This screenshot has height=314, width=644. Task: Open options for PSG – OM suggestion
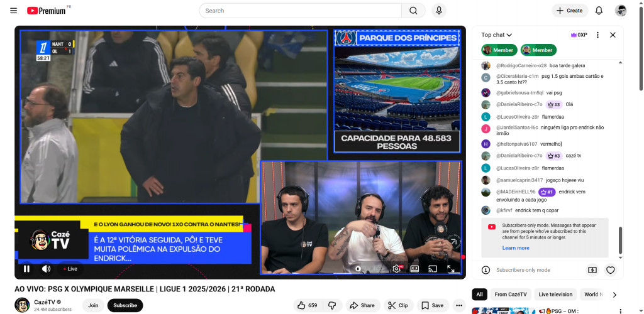pos(619,311)
